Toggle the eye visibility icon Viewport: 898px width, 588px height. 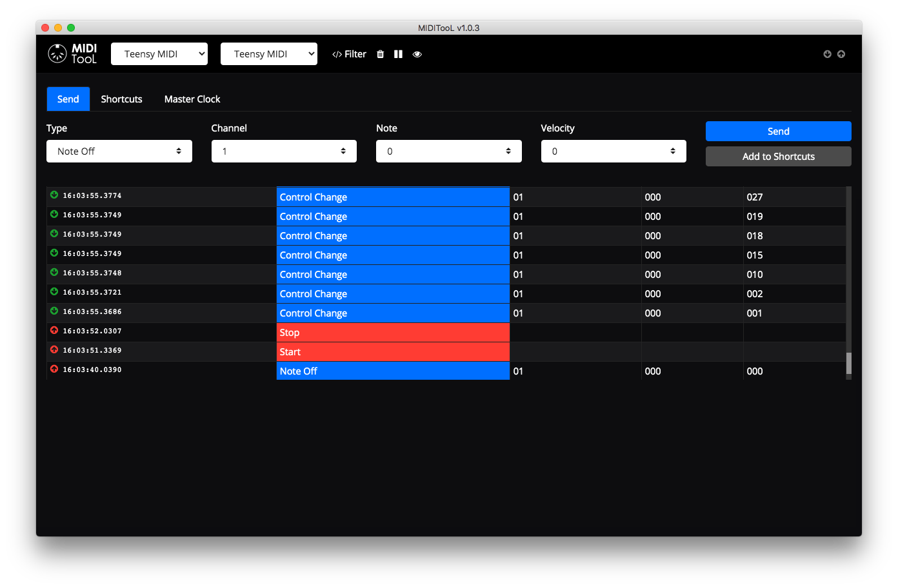coord(417,54)
